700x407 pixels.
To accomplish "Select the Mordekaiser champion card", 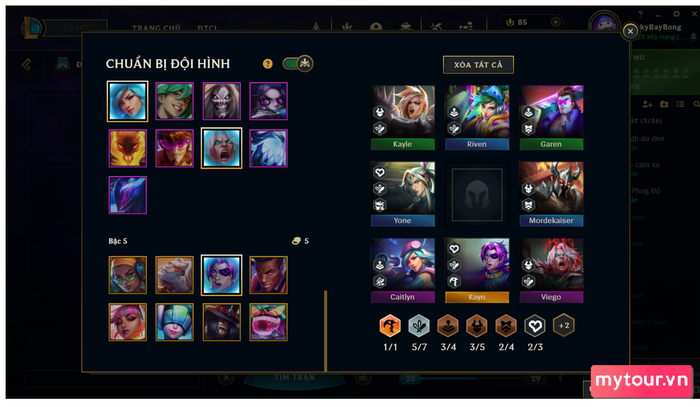I will pos(551,194).
